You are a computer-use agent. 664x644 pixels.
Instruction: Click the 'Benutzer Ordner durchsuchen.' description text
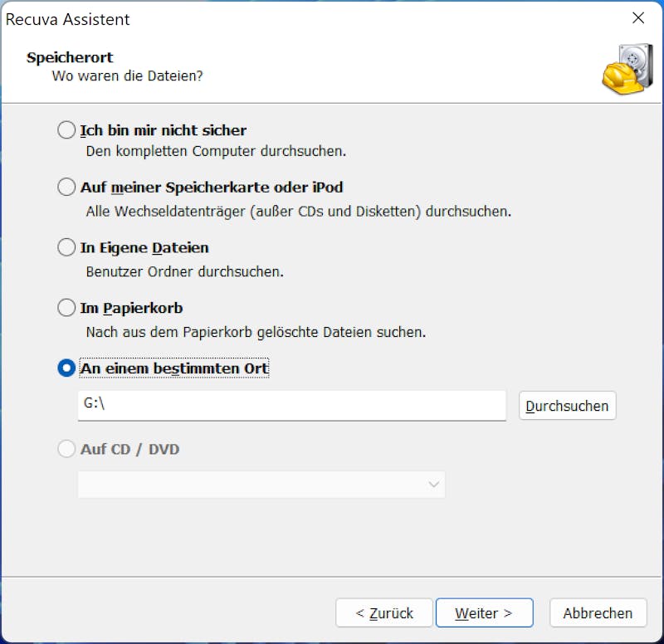[x=184, y=272]
